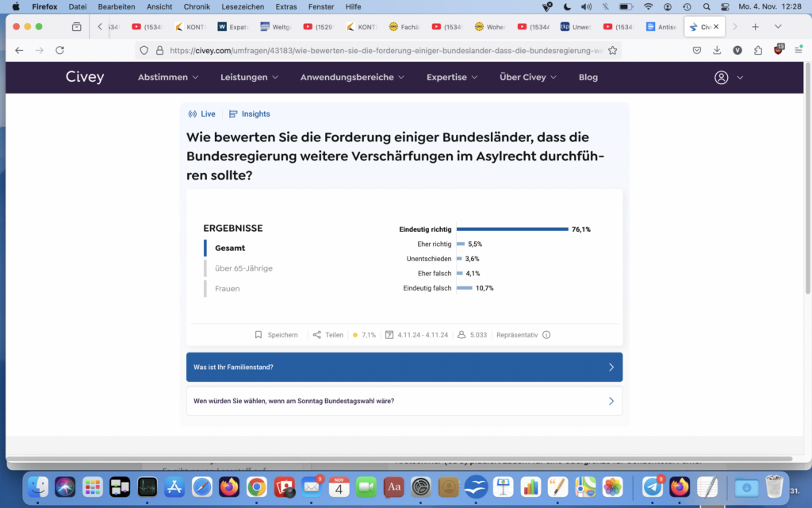The width and height of the screenshot is (812, 508).
Task: Reload the page using the refresh icon
Action: 59,50
